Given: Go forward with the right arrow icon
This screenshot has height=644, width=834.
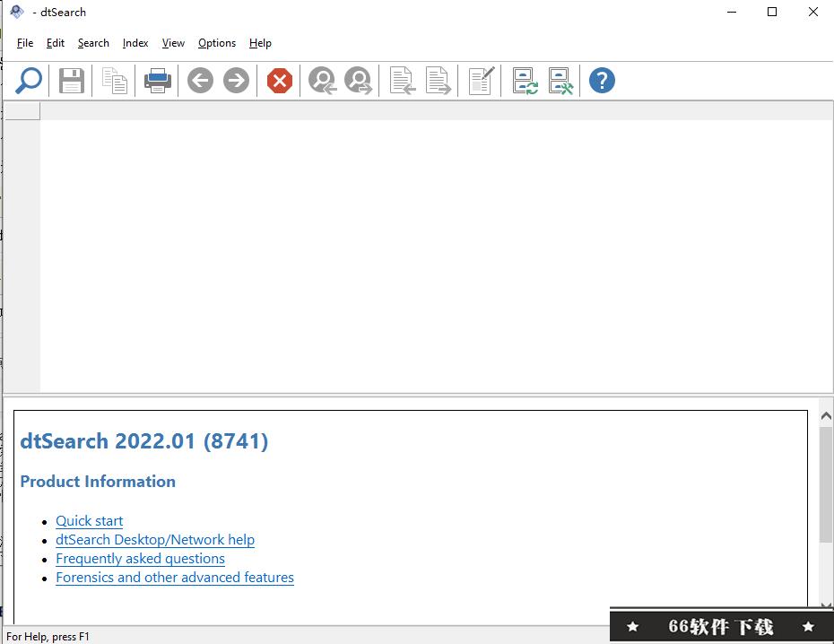Looking at the screenshot, I should coord(236,81).
